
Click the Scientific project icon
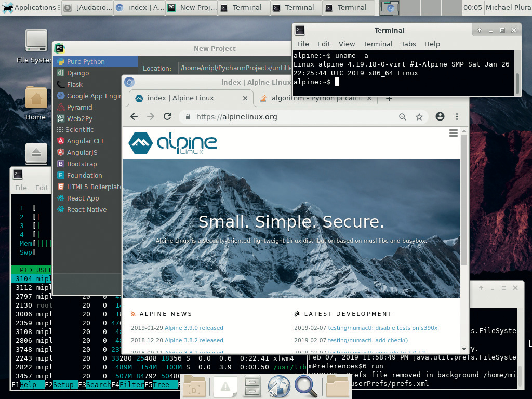60,129
